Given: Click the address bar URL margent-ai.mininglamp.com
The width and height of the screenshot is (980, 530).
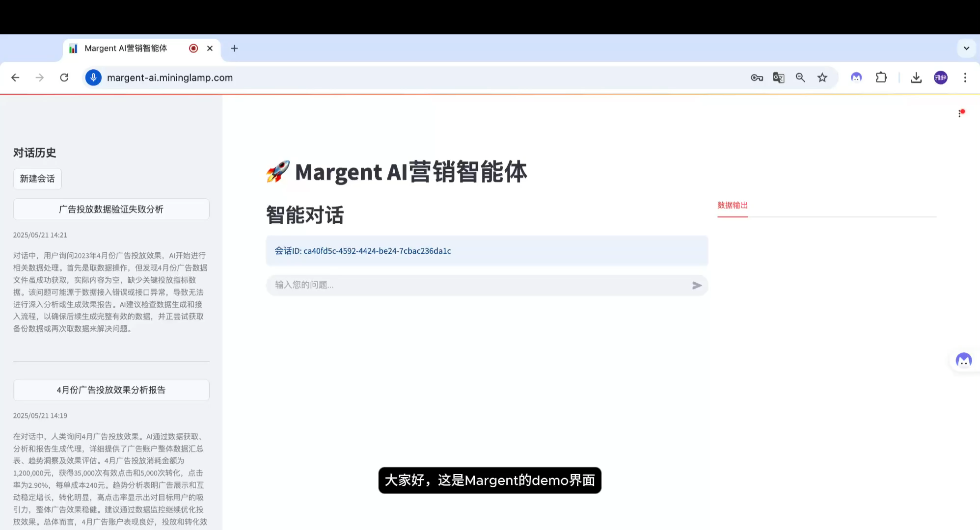Looking at the screenshot, I should [170, 78].
